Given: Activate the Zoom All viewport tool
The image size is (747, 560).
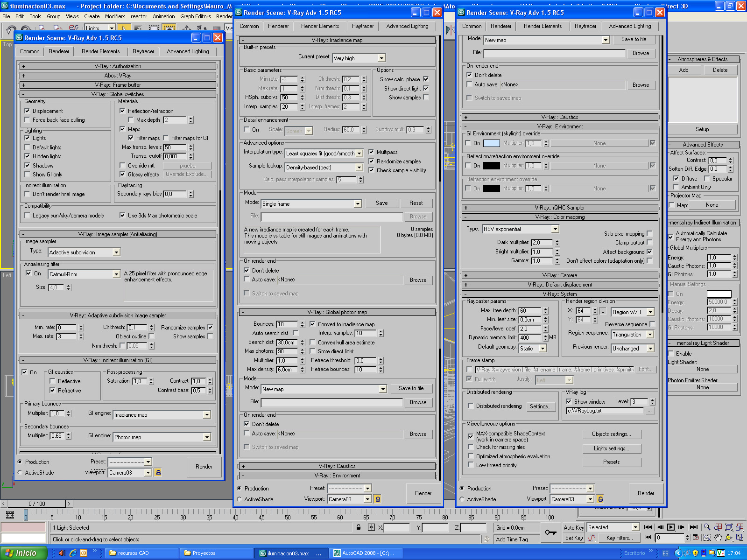Looking at the screenshot, I should point(718,527).
